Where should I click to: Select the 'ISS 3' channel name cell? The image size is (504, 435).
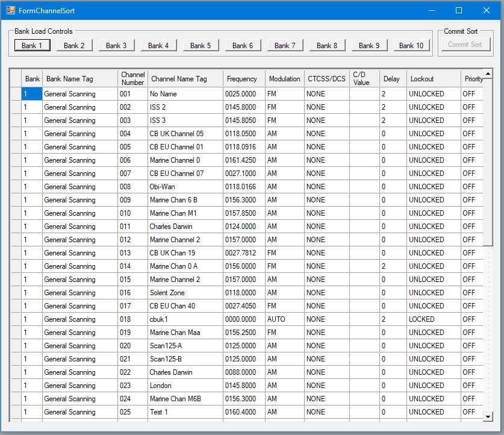click(185, 120)
